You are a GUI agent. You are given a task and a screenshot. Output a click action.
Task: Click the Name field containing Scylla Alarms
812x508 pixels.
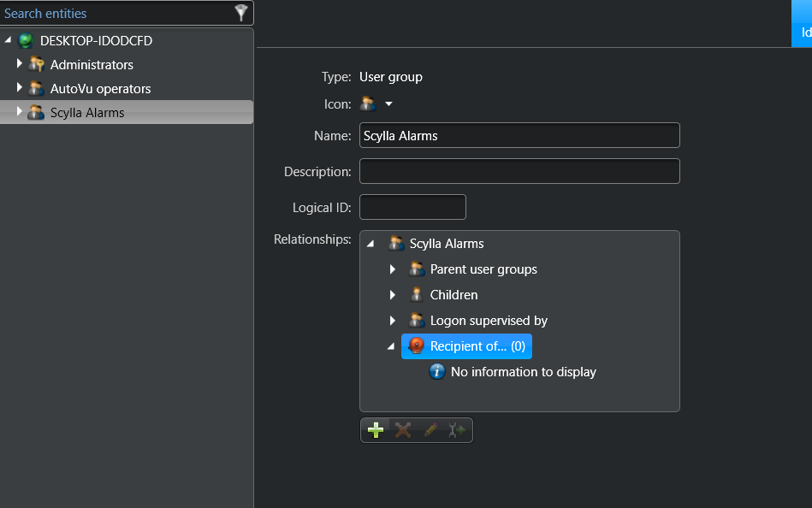tap(519, 135)
